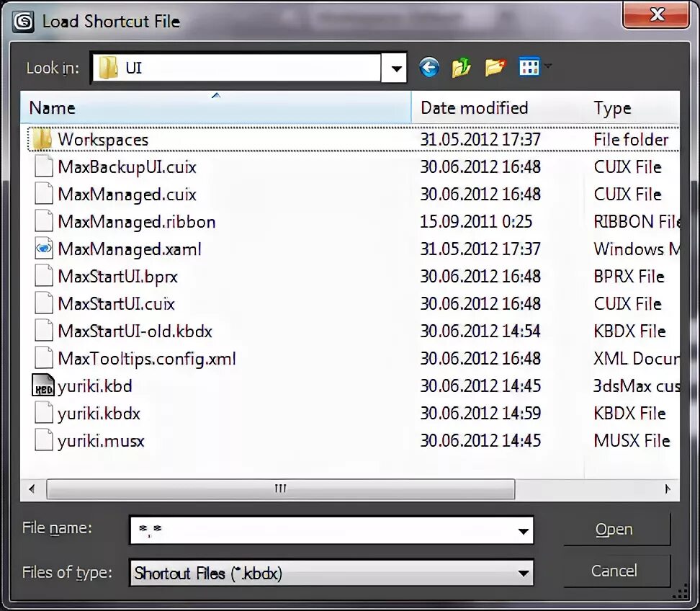
Task: Click the MaxTooltips.config.xml file icon
Action: [44, 358]
